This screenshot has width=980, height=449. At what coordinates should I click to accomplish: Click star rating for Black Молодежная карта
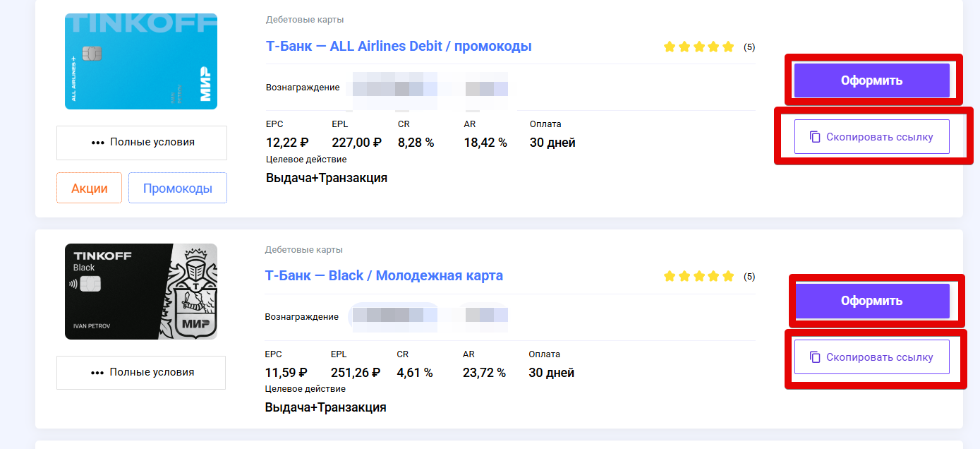coord(699,277)
